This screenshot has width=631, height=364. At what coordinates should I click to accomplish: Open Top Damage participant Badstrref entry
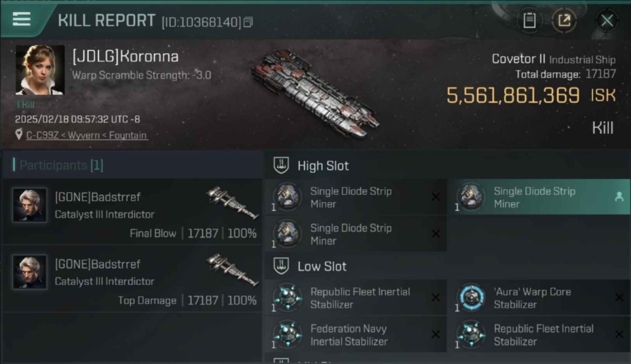pyautogui.click(x=133, y=279)
